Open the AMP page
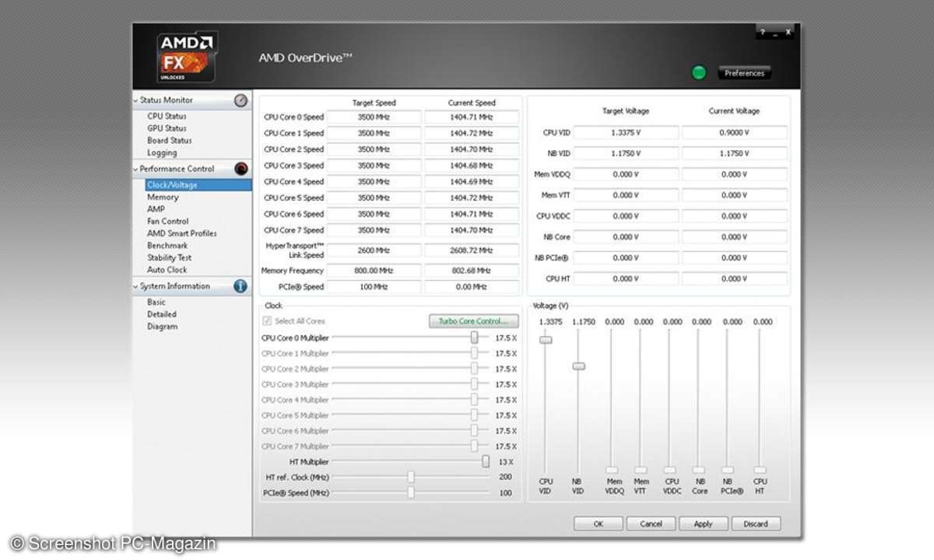The height and width of the screenshot is (560, 934). 156,209
